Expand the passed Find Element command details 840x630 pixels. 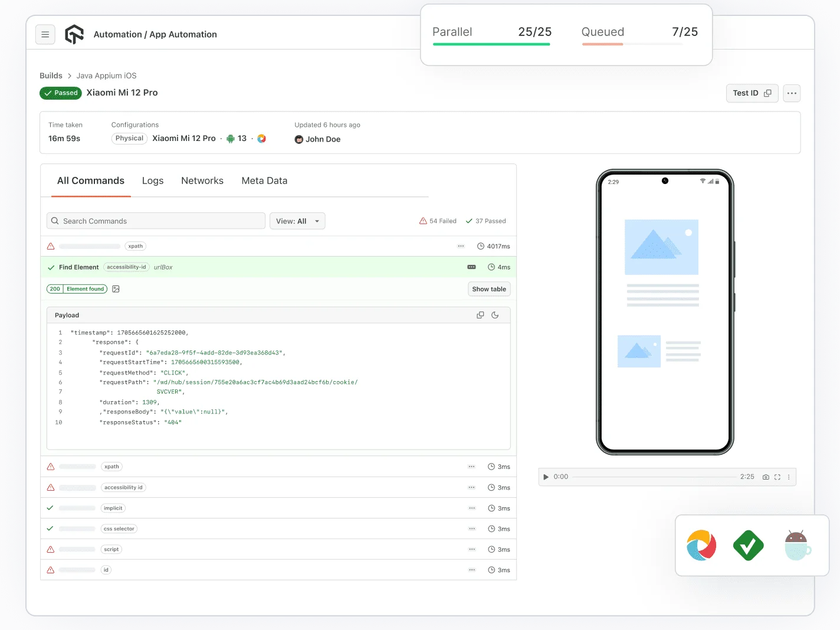point(470,267)
